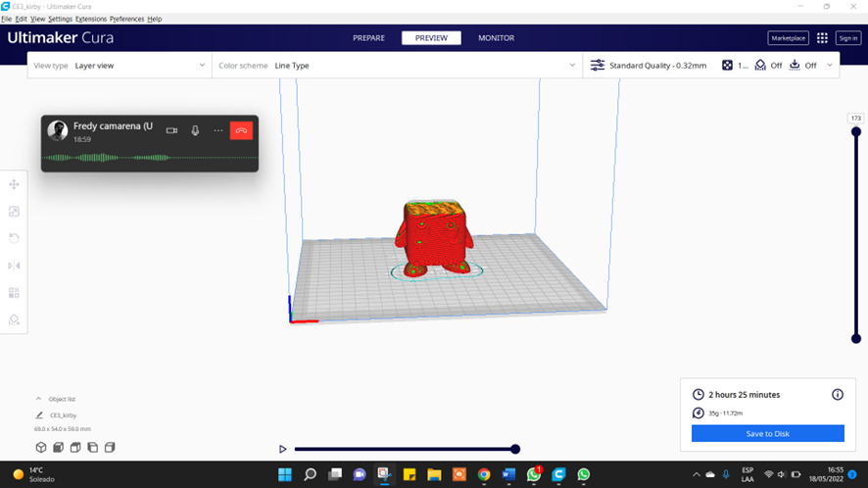Toggle camera in the call overlay
This screenshot has height=488, width=868.
pyautogui.click(x=171, y=130)
